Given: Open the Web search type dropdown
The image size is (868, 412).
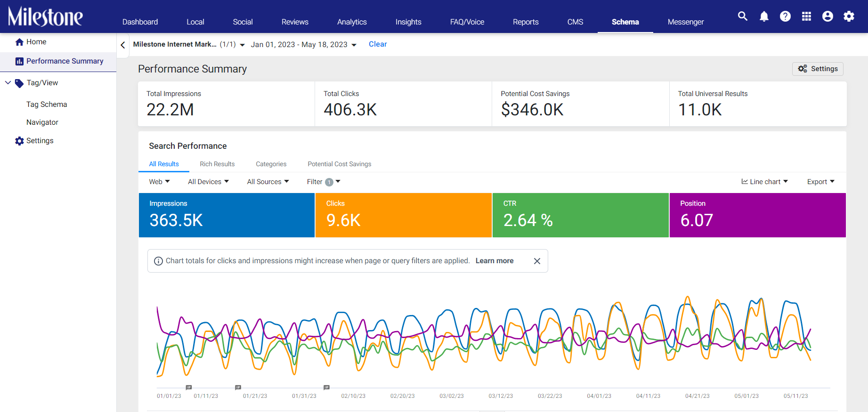Looking at the screenshot, I should (x=159, y=182).
